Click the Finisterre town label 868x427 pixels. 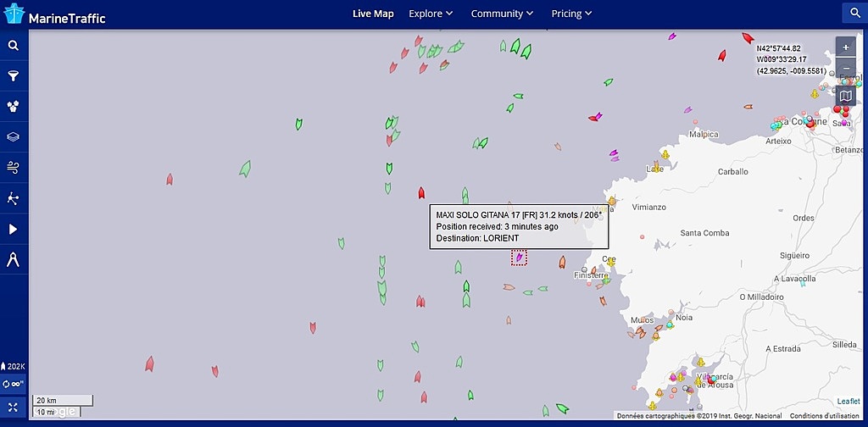click(x=591, y=275)
